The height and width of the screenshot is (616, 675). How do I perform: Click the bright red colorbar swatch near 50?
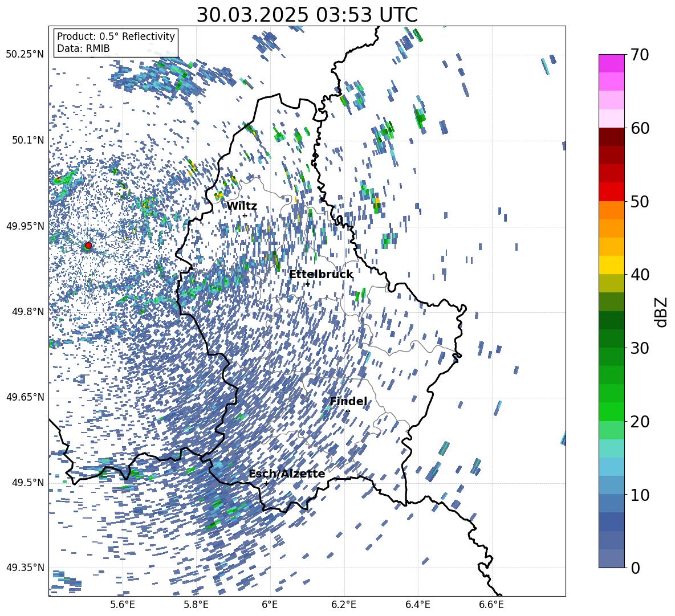point(611,192)
